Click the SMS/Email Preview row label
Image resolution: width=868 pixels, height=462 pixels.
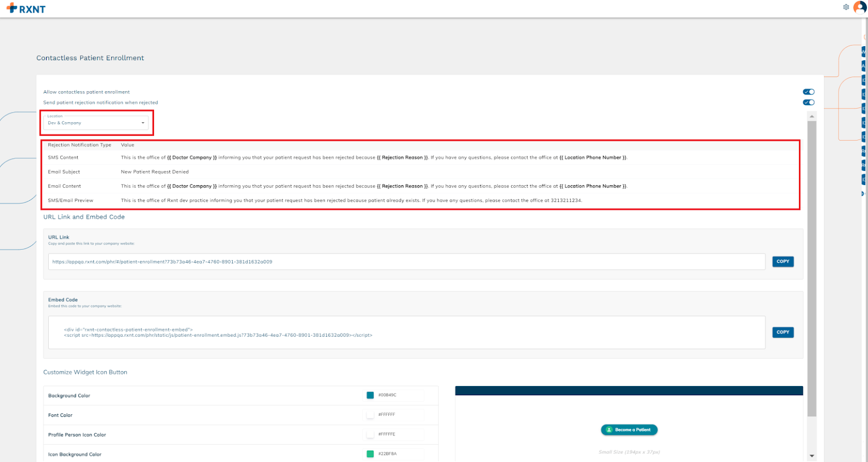coord(71,200)
